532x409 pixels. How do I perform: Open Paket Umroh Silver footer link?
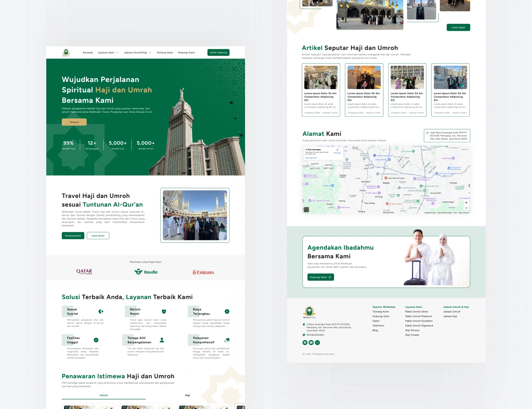[417, 311]
